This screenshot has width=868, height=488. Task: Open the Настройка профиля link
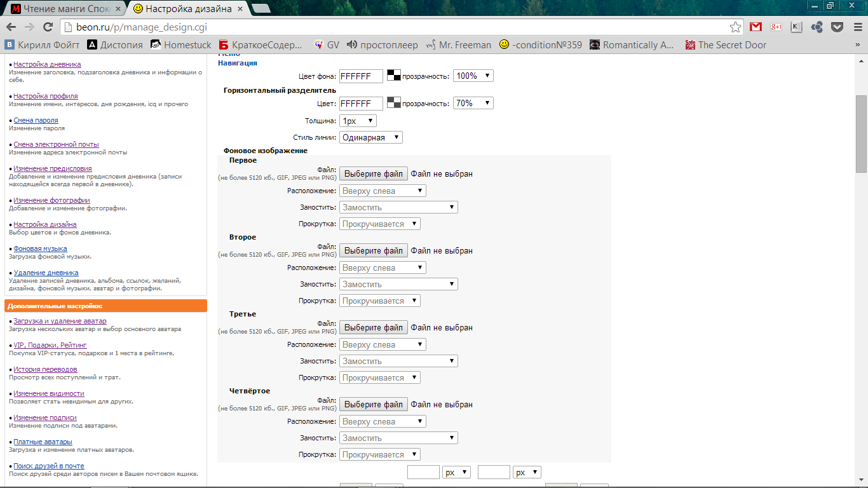[46, 96]
